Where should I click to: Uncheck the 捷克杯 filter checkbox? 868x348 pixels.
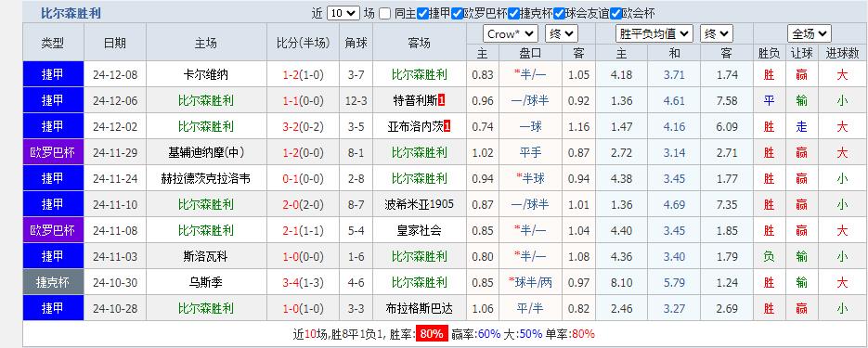point(513,14)
